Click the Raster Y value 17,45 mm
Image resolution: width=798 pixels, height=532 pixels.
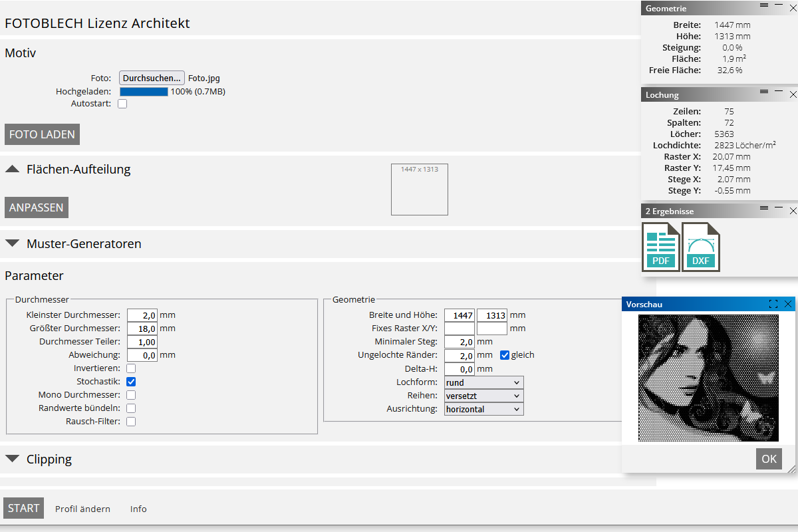point(731,168)
